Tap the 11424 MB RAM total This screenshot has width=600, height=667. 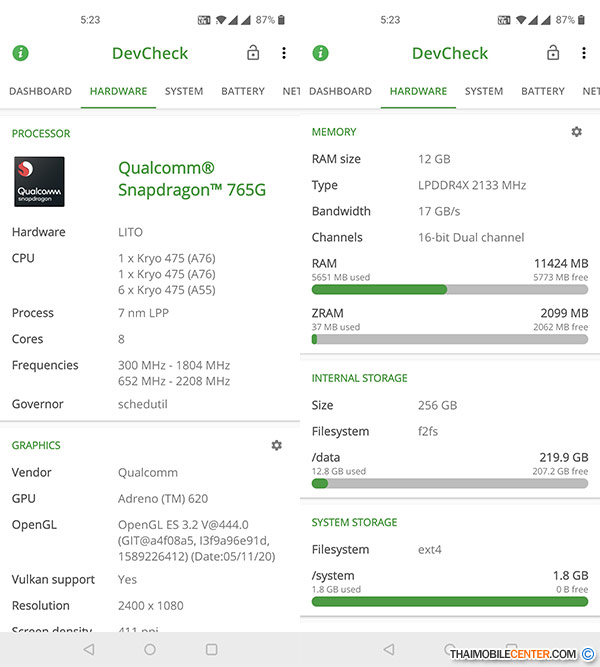(561, 263)
